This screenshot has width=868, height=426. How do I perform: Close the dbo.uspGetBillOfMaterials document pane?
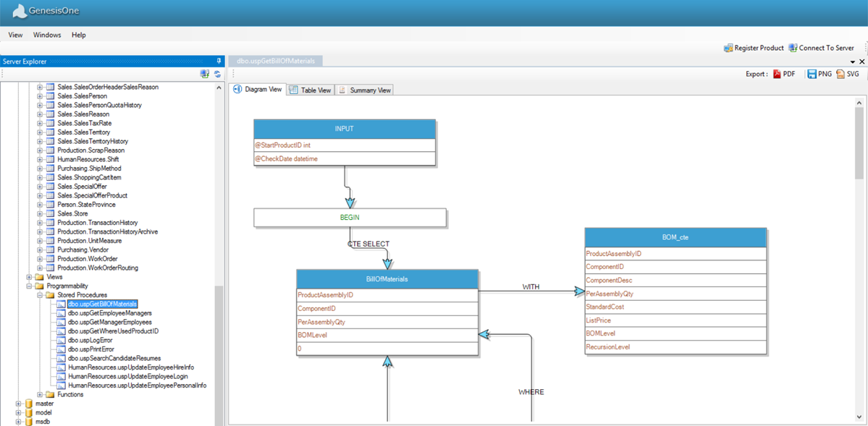coord(861,61)
